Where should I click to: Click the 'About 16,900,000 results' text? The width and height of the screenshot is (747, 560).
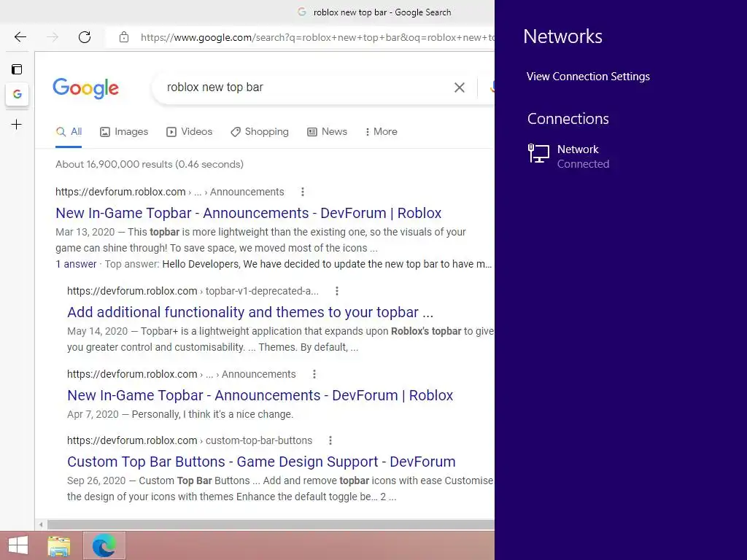click(149, 164)
